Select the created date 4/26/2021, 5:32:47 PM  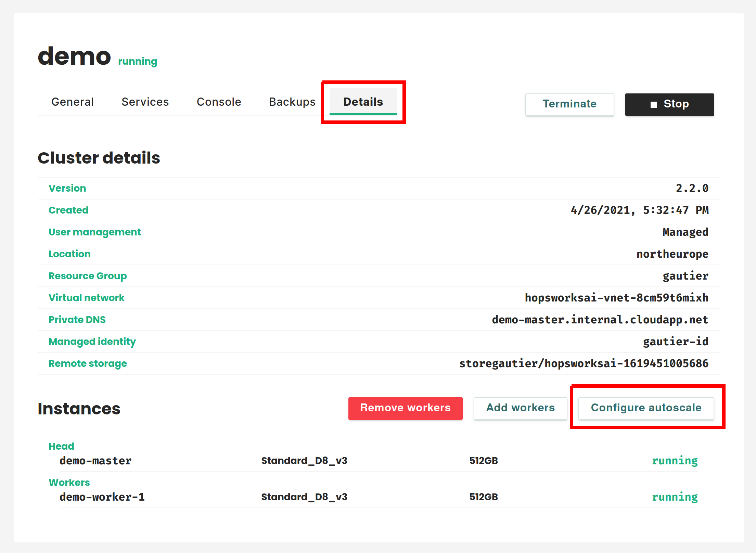point(640,210)
